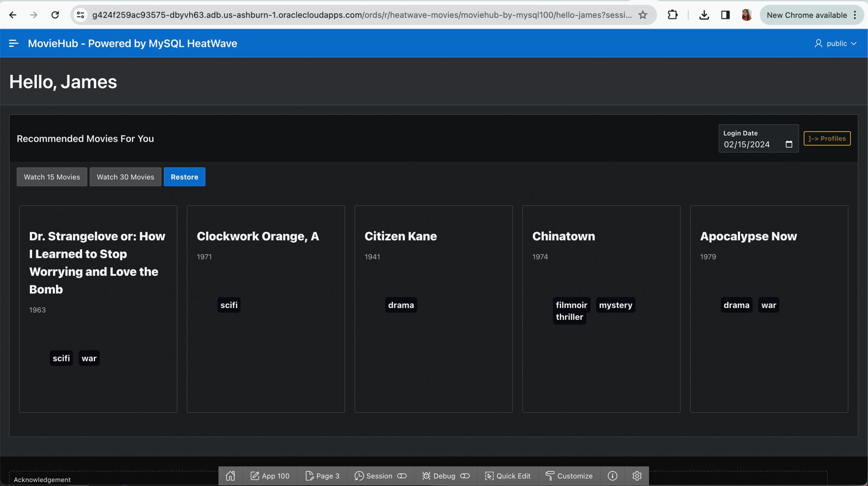Toggle the Session switch in developer toolbar
Screen dimensions: 868x486
[x=402, y=476]
